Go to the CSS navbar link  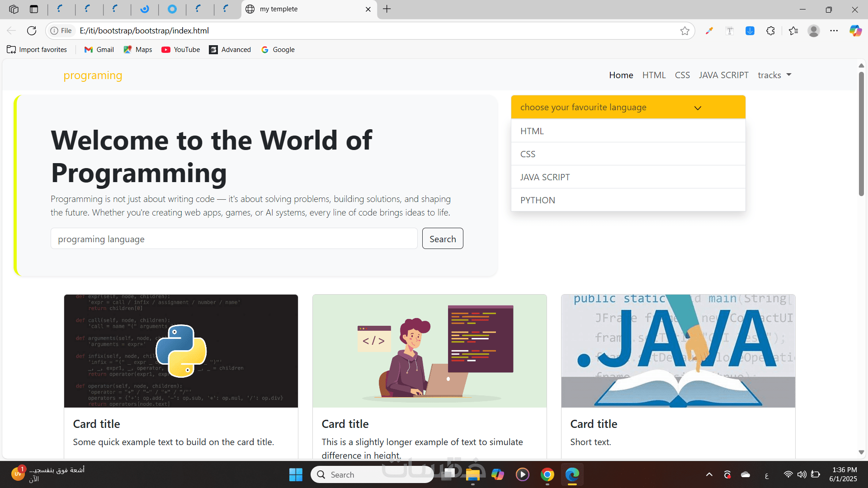[x=682, y=75]
